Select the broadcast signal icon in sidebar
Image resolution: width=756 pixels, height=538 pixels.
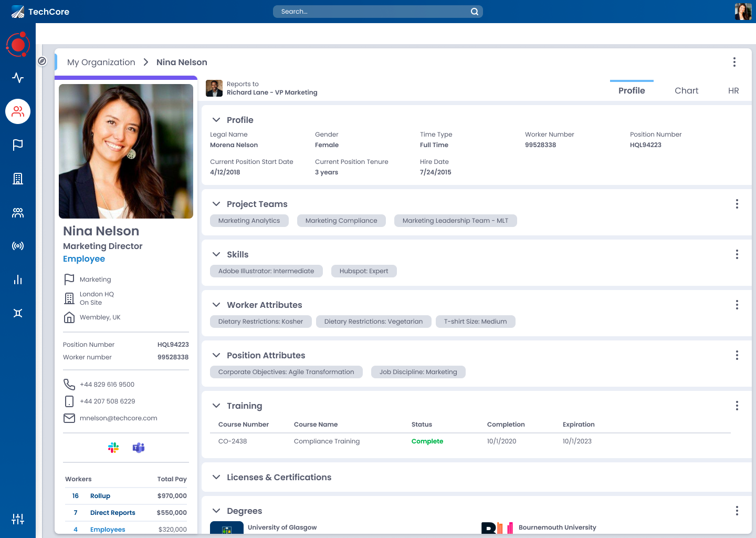(18, 246)
